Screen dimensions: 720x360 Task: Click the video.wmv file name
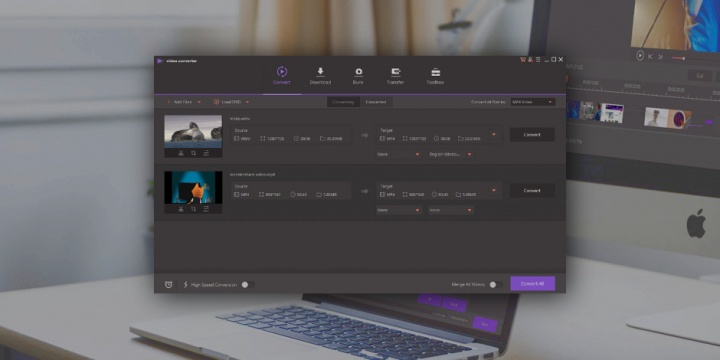click(x=240, y=119)
